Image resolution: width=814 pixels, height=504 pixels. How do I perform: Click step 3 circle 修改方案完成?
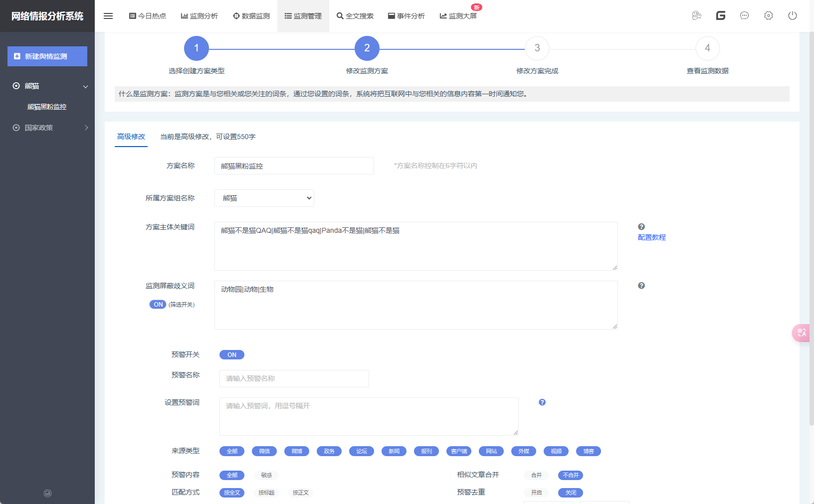(x=537, y=48)
